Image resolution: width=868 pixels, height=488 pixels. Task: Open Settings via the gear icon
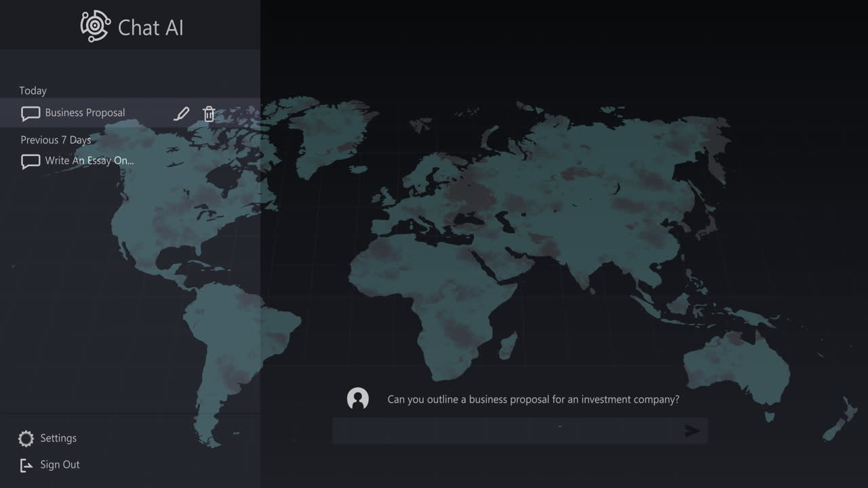click(26, 438)
